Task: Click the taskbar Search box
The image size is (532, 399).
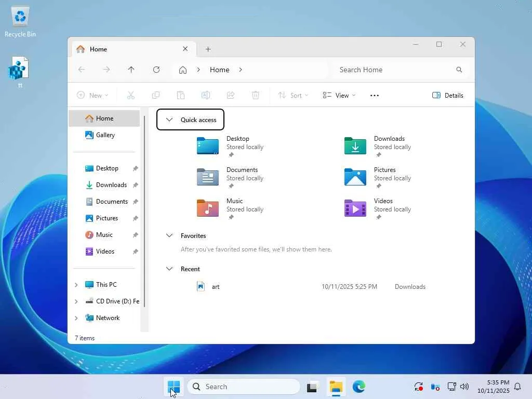Action: tap(244, 387)
